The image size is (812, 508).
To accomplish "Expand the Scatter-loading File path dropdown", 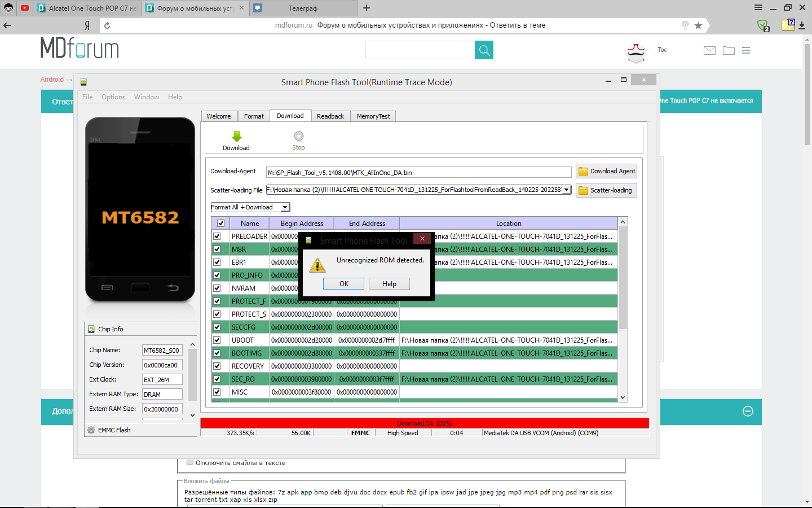I will coord(566,190).
